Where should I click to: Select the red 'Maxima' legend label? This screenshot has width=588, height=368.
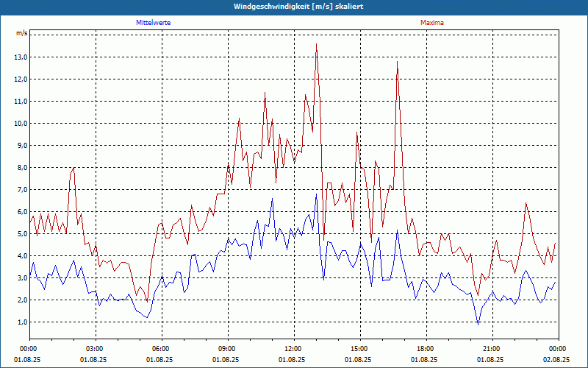pyautogui.click(x=432, y=23)
